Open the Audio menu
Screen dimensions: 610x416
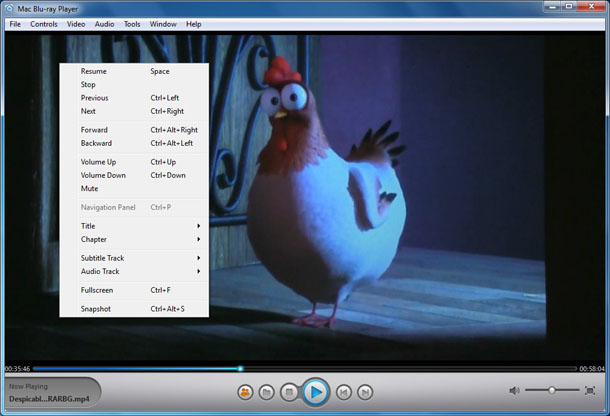[x=104, y=24]
